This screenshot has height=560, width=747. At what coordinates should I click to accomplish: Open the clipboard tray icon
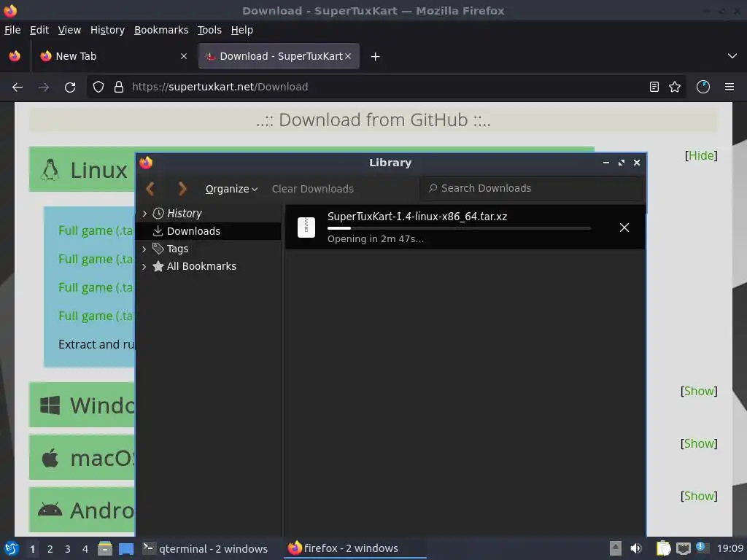coord(663,549)
